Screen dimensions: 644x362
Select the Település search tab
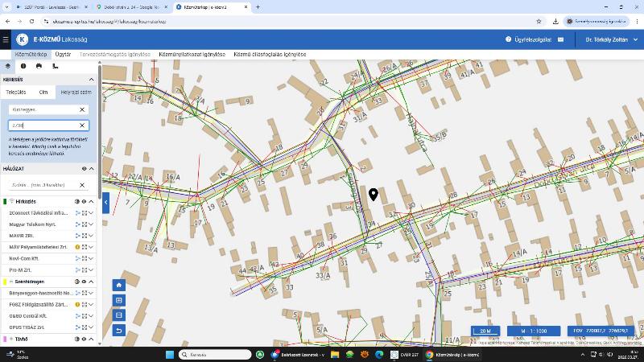pyautogui.click(x=15, y=93)
